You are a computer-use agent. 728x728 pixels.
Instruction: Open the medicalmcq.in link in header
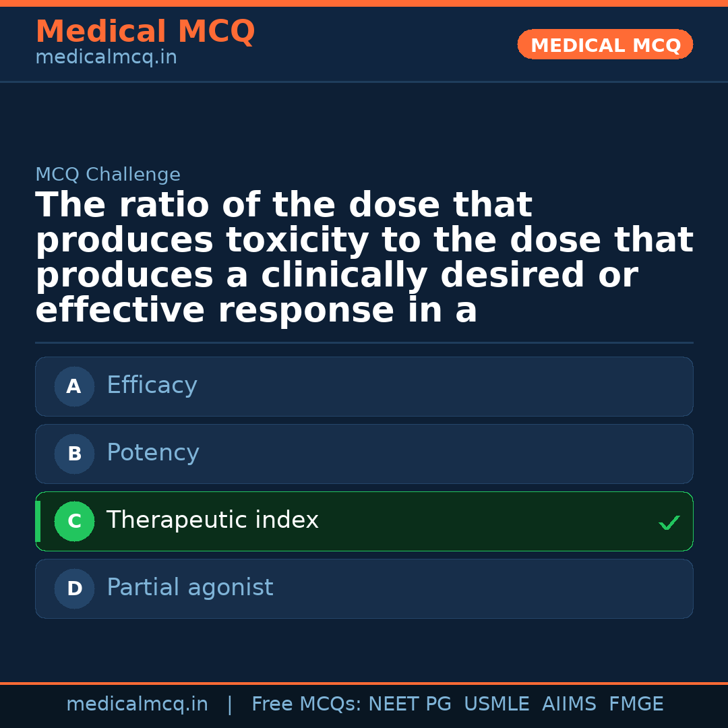click(x=106, y=58)
